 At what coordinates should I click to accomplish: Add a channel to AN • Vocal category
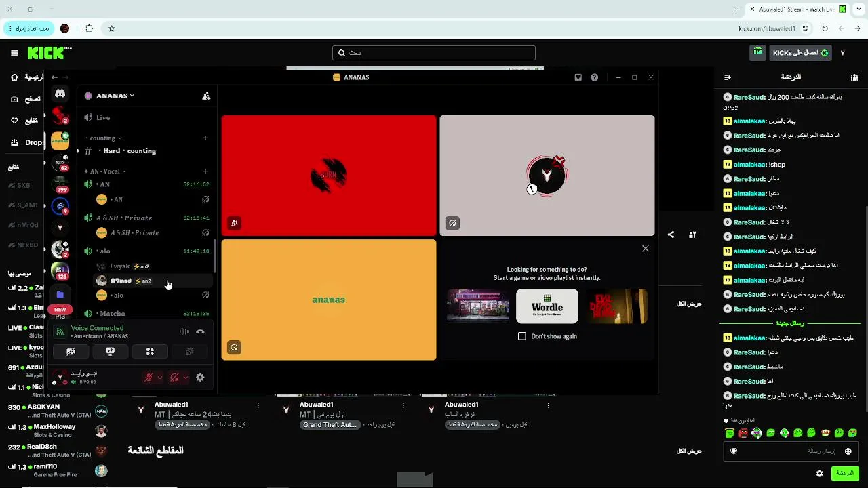pos(205,171)
